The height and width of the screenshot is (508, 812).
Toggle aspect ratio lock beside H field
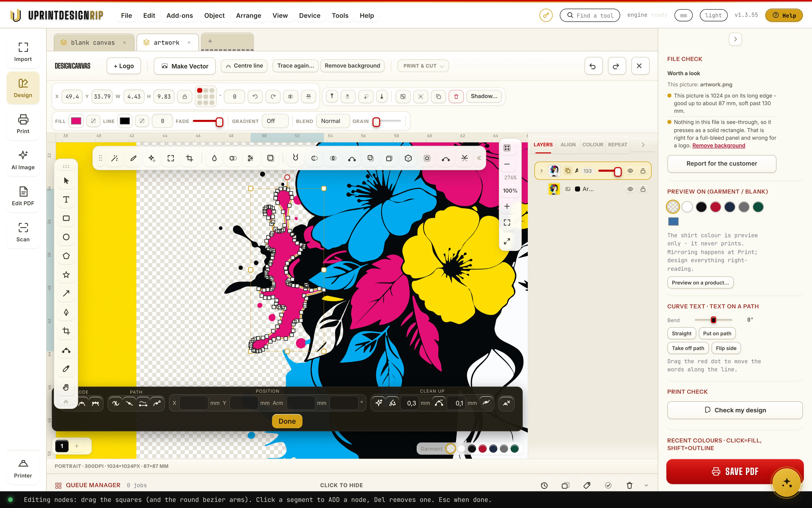pyautogui.click(x=185, y=97)
